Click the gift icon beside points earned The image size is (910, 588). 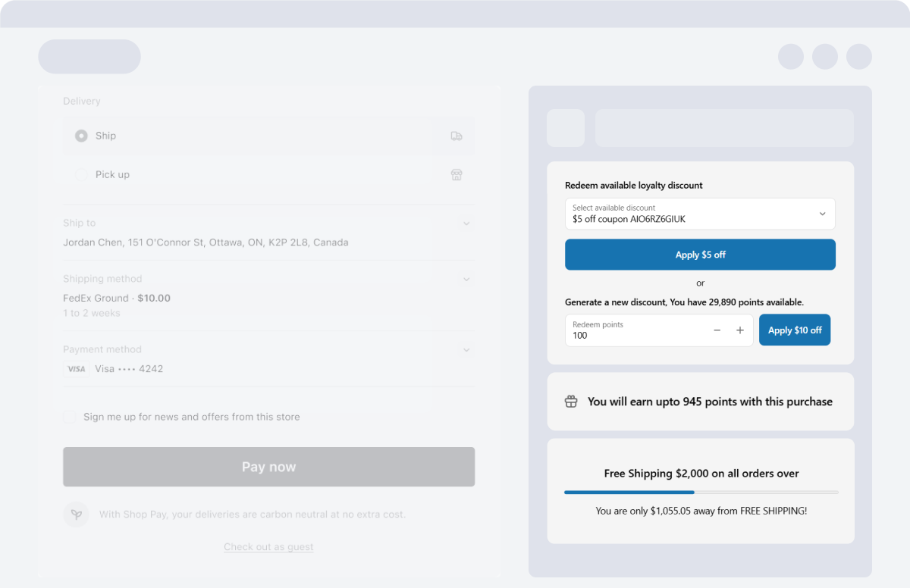[x=571, y=402]
